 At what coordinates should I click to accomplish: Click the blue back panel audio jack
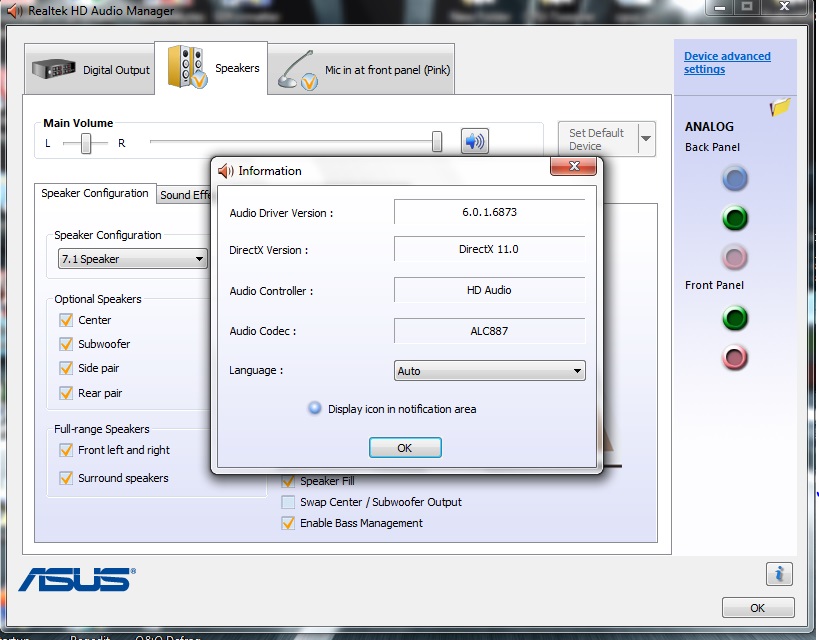pos(735,179)
